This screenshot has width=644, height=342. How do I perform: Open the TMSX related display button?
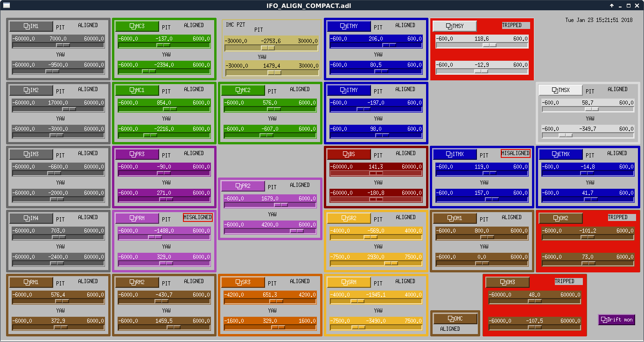561,90
